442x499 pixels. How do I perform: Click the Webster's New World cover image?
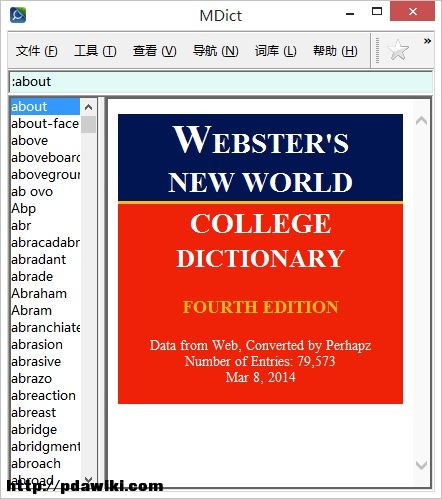click(260, 259)
